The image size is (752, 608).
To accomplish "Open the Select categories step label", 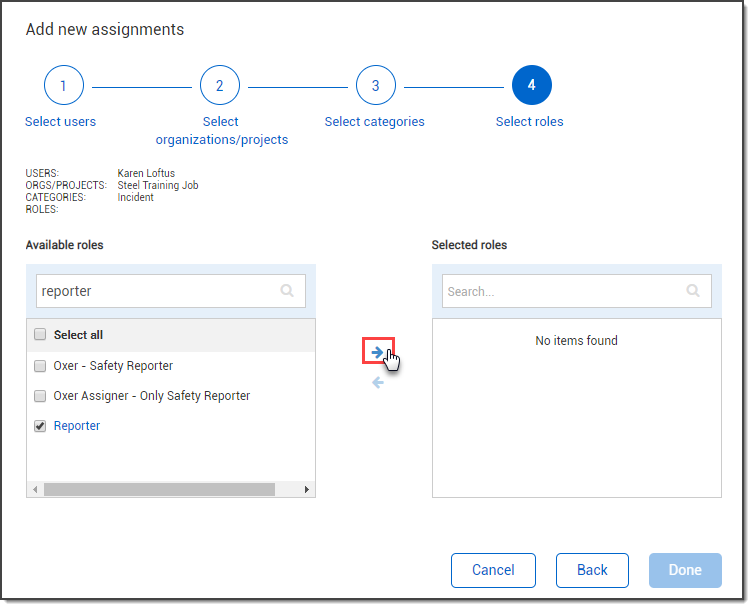I will (374, 122).
